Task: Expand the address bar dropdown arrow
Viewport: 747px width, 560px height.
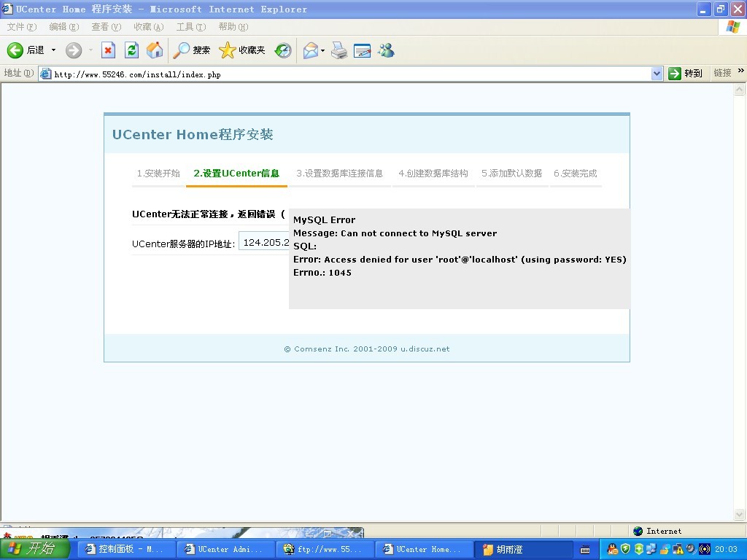Action: (x=657, y=74)
